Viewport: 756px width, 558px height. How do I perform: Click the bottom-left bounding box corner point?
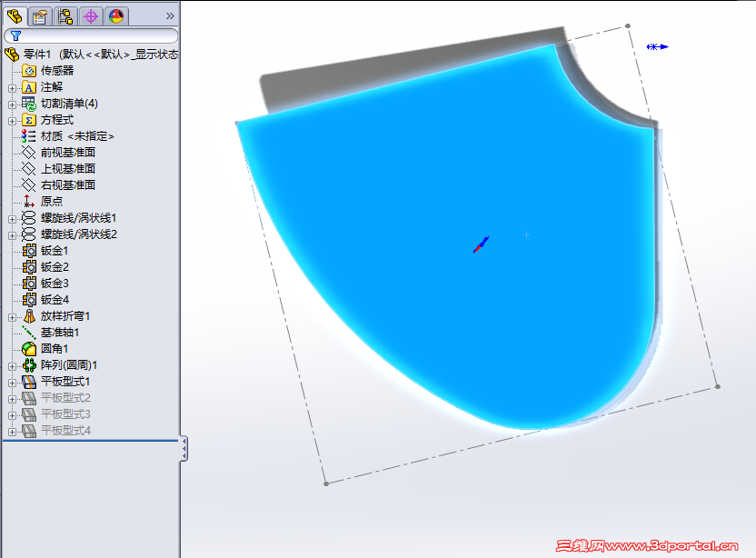326,483
